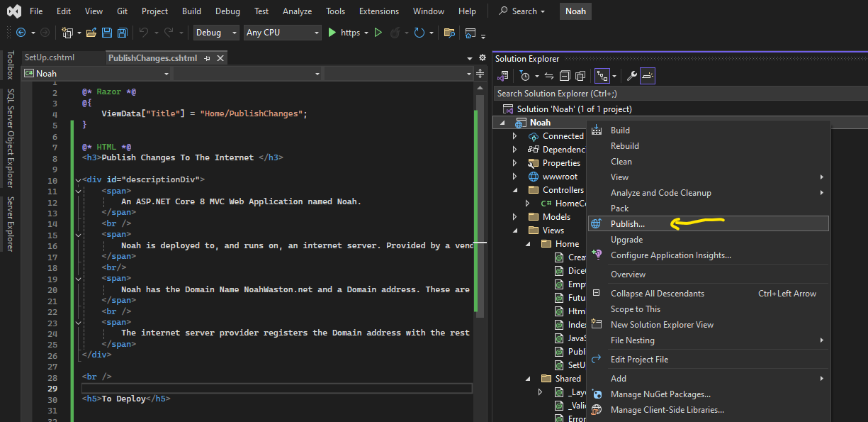Open the https launch profile dropdown arrow
This screenshot has height=422, width=868.
coord(366,33)
